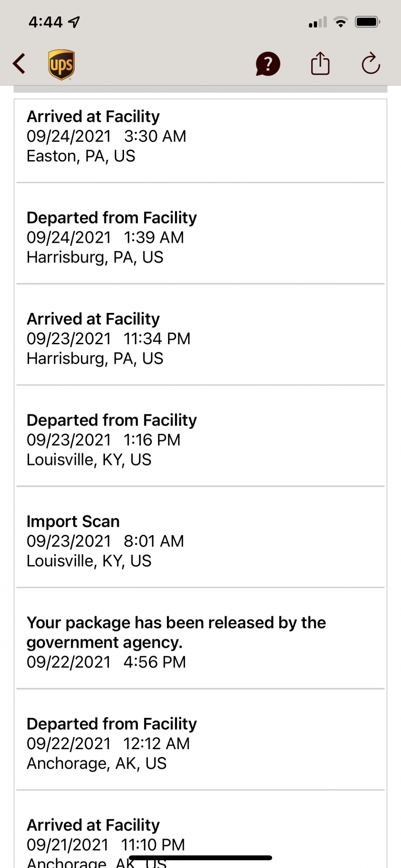Select the Harrisburg 11:34 PM arrival entry

(x=200, y=339)
